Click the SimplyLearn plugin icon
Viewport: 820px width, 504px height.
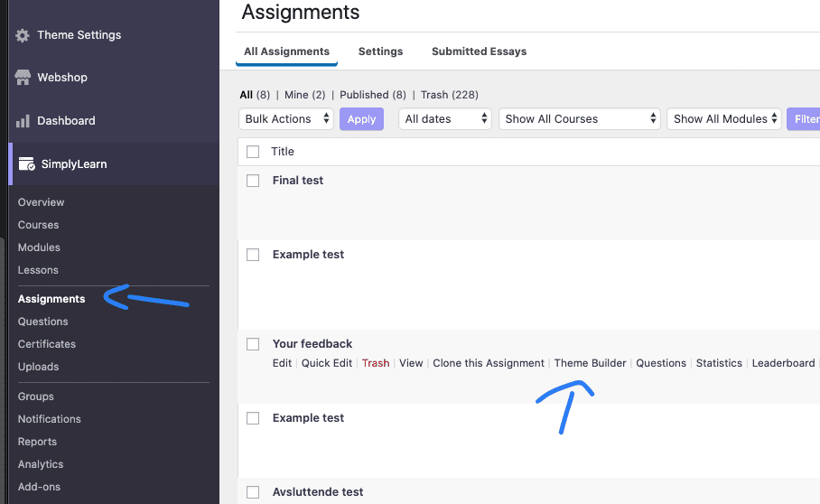click(x=26, y=164)
